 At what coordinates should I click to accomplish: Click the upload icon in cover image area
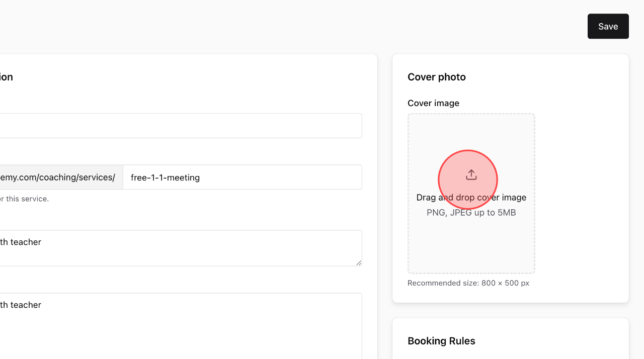point(471,175)
